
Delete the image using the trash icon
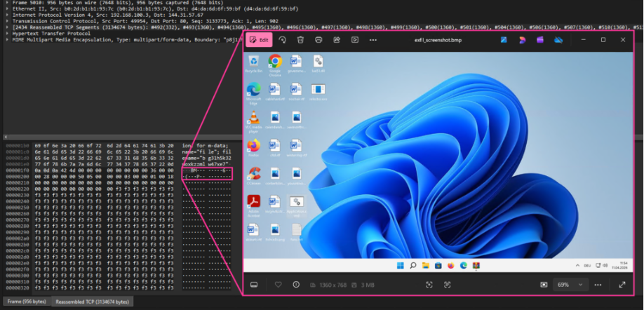click(300, 40)
